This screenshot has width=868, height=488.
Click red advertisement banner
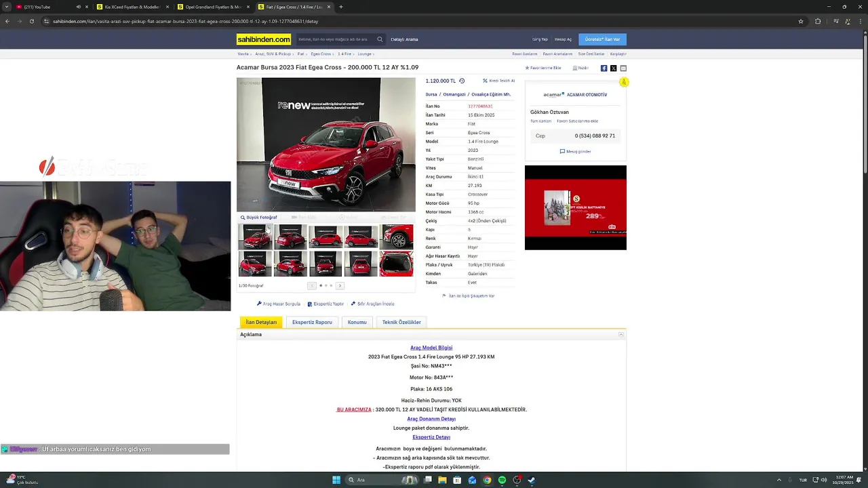click(x=575, y=207)
